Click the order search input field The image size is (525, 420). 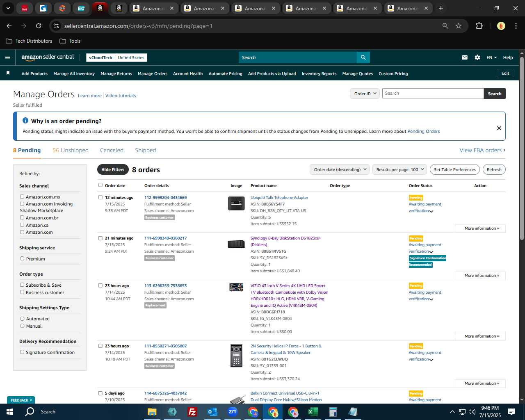pos(433,94)
